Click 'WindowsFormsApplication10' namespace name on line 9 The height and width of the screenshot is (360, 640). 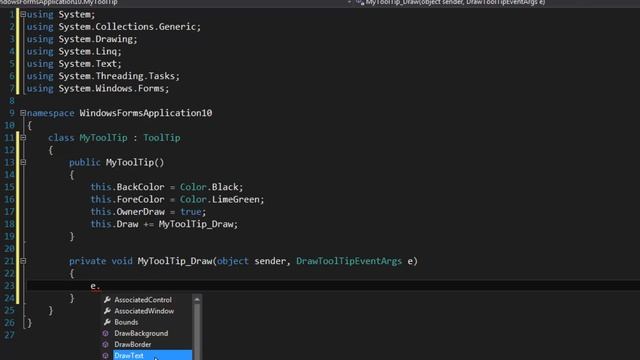pos(146,113)
